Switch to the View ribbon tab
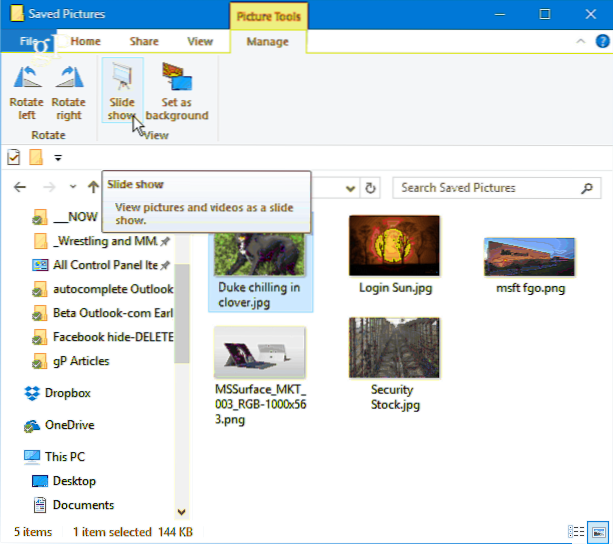613x544 pixels. (x=200, y=41)
